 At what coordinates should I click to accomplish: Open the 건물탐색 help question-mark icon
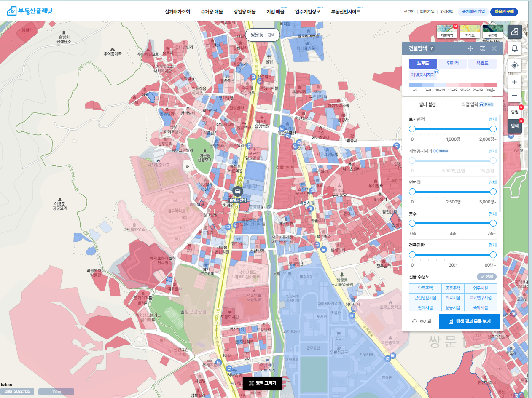(432, 48)
